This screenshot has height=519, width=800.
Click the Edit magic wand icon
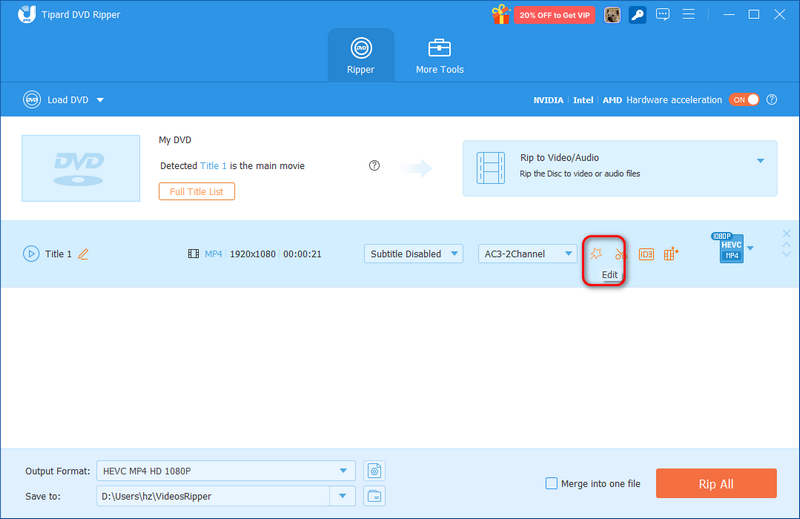click(x=596, y=254)
